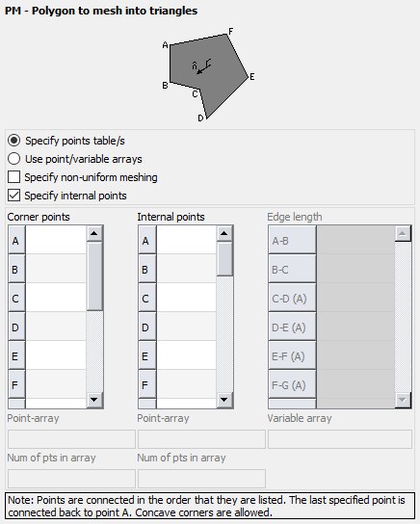Screen dimensions: 420x524
Task: Click Corner points scrollbar thumb
Action: click(x=94, y=276)
